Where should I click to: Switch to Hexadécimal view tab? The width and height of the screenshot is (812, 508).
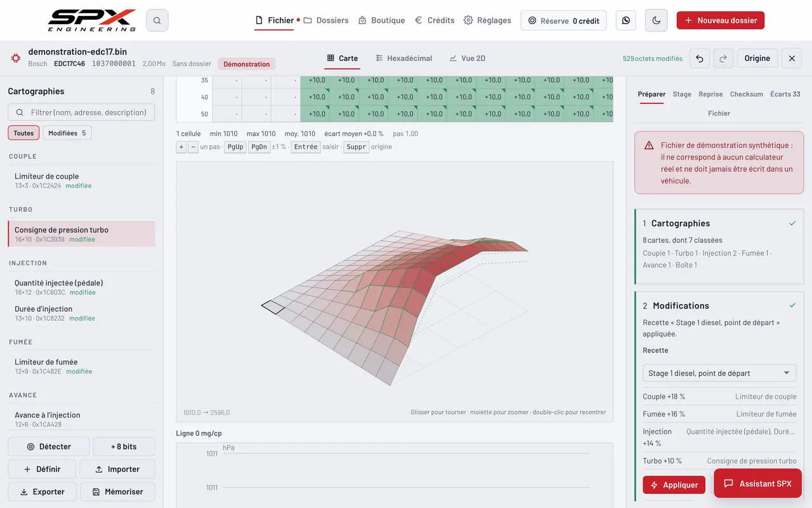[404, 58]
